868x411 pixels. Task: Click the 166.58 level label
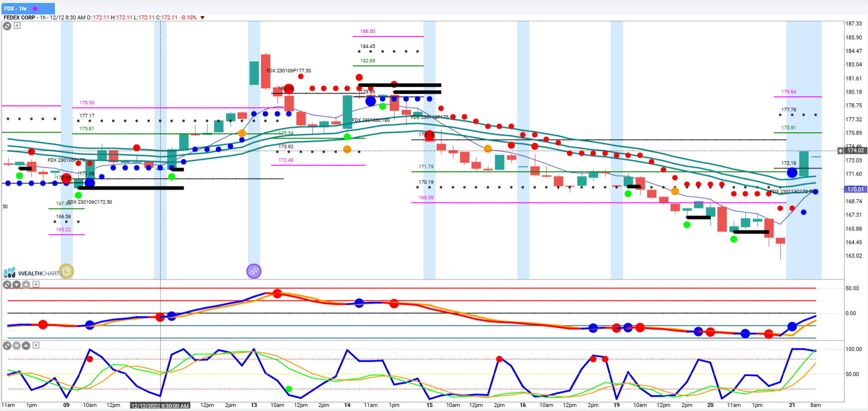point(63,216)
